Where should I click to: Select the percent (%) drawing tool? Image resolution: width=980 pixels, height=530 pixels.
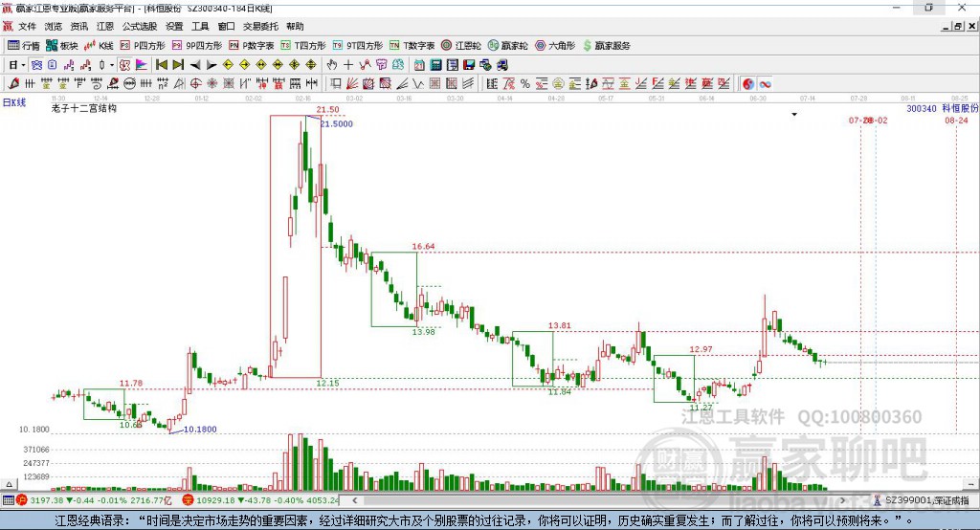pos(525,84)
